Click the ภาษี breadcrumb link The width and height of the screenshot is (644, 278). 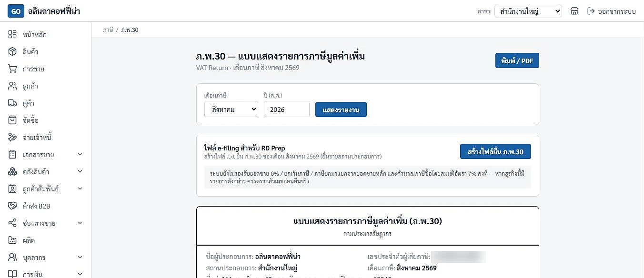(108, 30)
